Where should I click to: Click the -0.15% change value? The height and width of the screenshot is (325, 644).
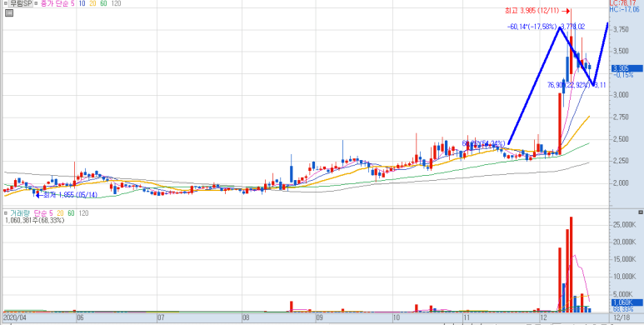[x=623, y=75]
